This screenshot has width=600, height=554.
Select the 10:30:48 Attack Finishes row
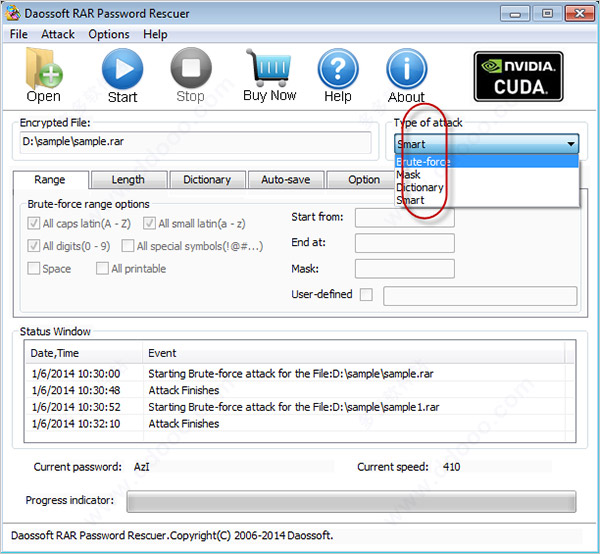pos(300,390)
